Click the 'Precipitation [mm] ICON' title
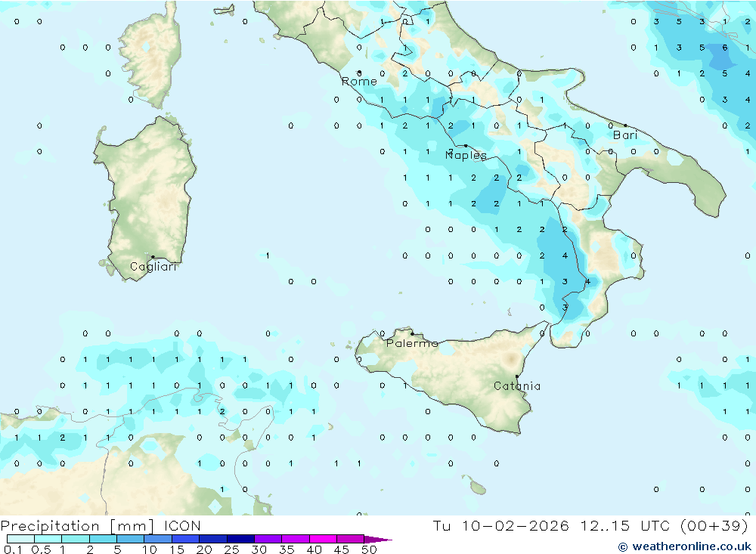The width and height of the screenshot is (756, 554). 101,525
